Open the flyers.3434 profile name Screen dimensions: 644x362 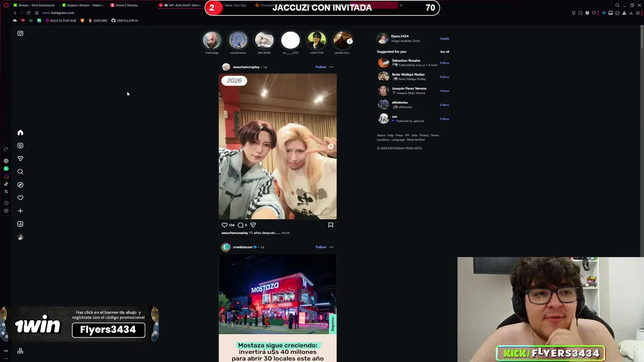coord(400,36)
